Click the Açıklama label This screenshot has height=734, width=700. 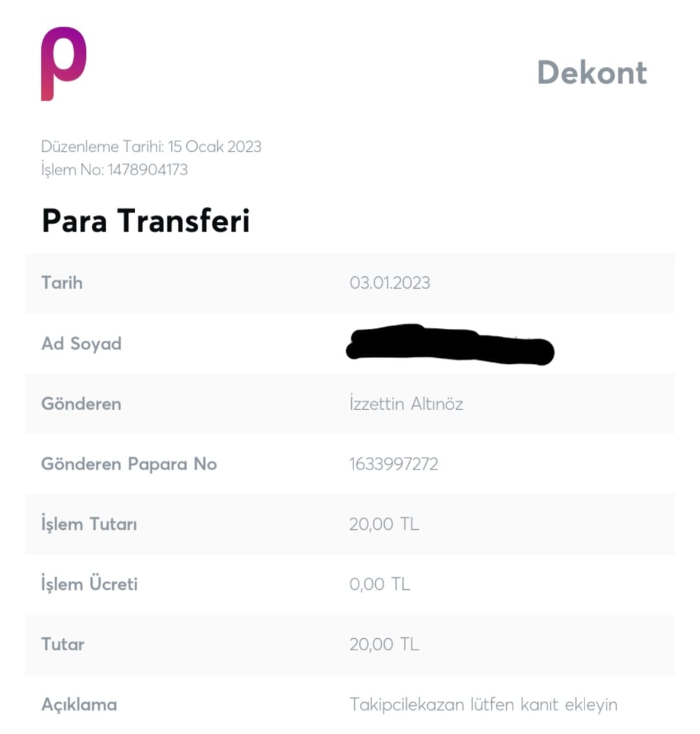click(79, 705)
